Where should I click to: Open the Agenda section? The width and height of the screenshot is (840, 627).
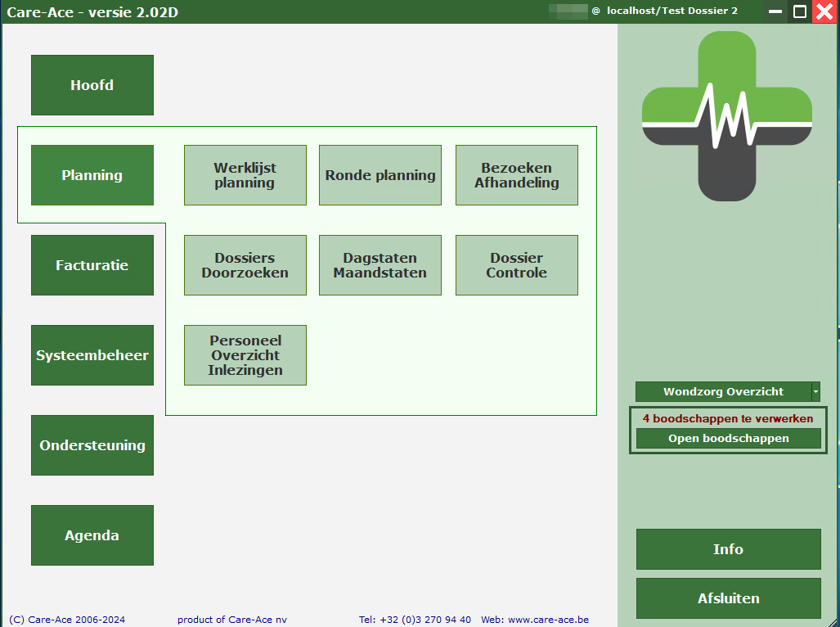point(92,535)
